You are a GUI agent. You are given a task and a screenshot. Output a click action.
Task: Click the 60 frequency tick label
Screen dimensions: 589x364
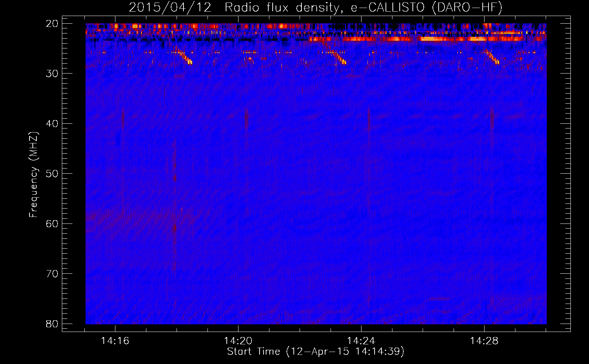point(52,224)
